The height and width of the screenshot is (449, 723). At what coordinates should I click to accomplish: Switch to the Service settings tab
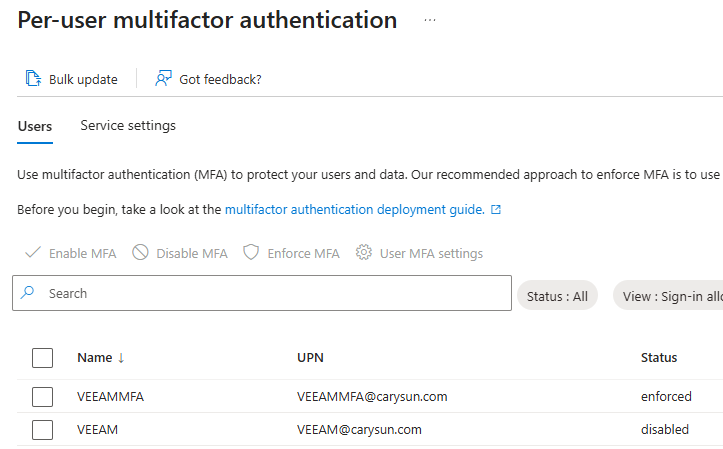click(128, 126)
